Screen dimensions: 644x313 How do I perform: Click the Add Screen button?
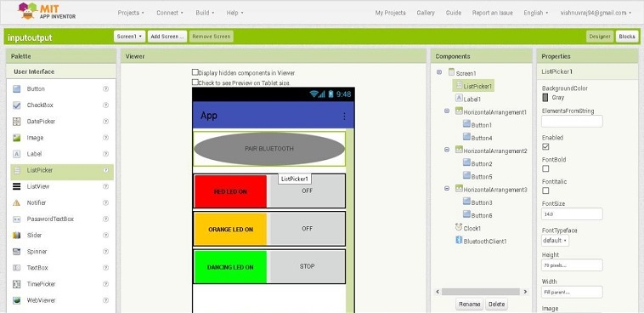[167, 37]
